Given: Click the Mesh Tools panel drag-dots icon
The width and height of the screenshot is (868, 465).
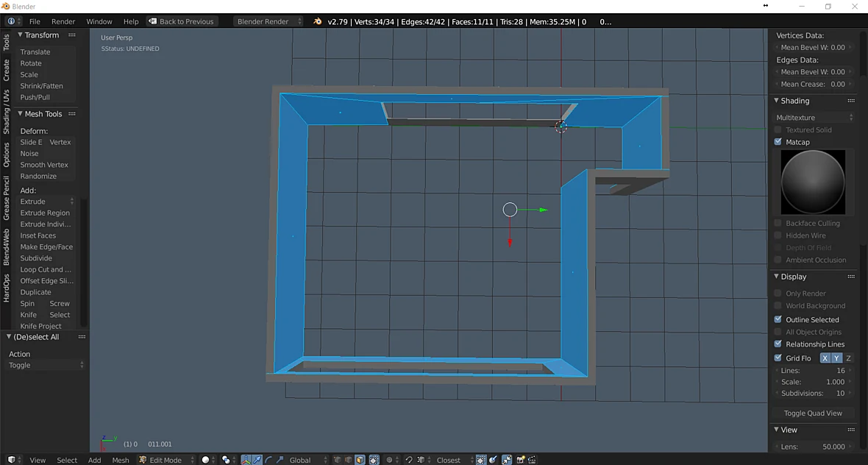Looking at the screenshot, I should [x=72, y=113].
